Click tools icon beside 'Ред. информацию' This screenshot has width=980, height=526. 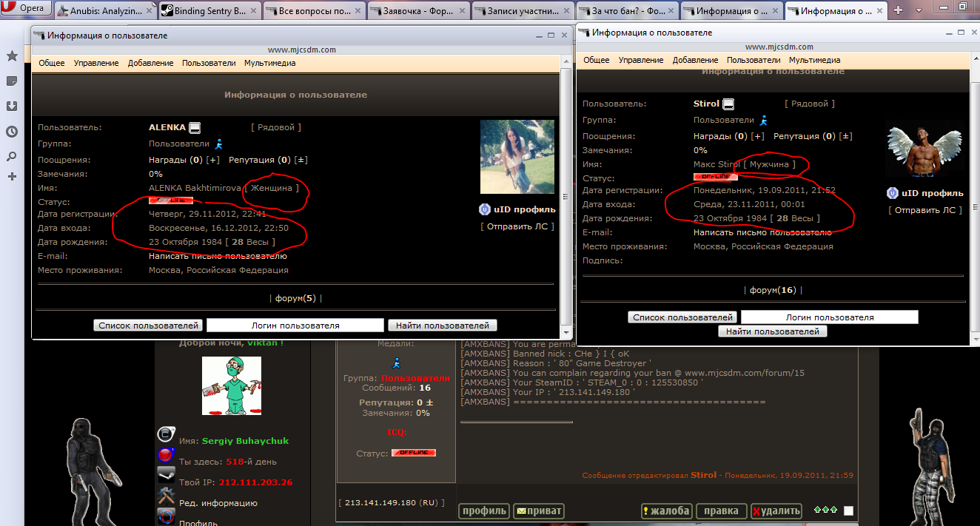click(166, 496)
